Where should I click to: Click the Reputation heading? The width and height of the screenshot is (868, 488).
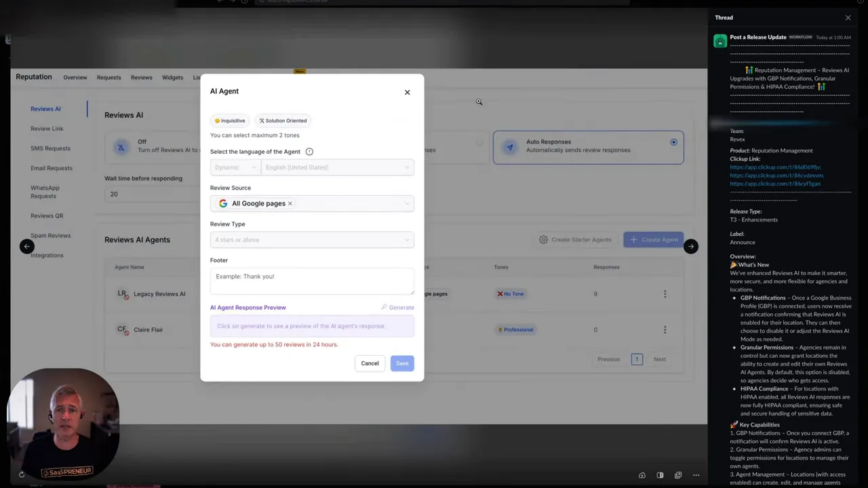coord(34,77)
